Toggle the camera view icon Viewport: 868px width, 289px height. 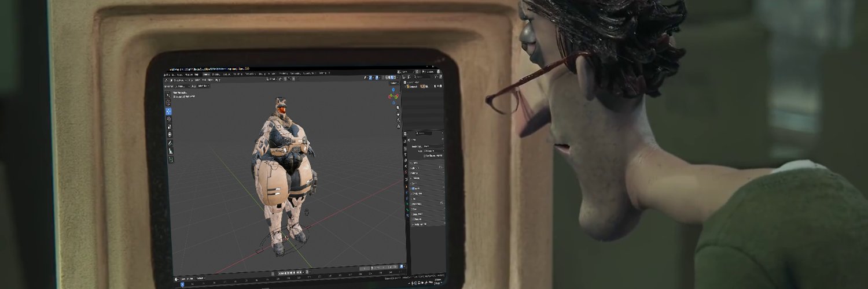398,120
